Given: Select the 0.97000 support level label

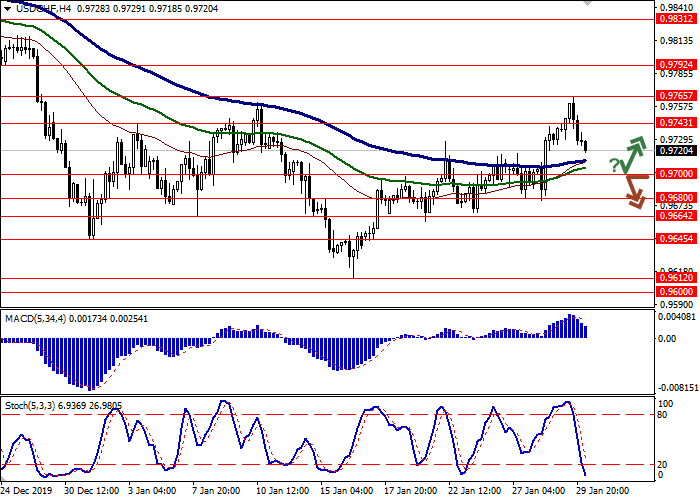Looking at the screenshot, I should (673, 174).
